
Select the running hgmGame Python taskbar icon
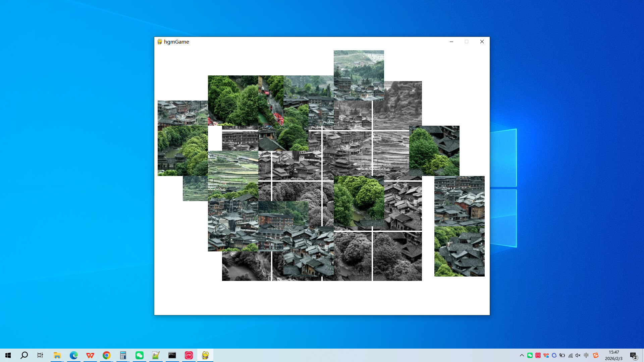(x=205, y=355)
